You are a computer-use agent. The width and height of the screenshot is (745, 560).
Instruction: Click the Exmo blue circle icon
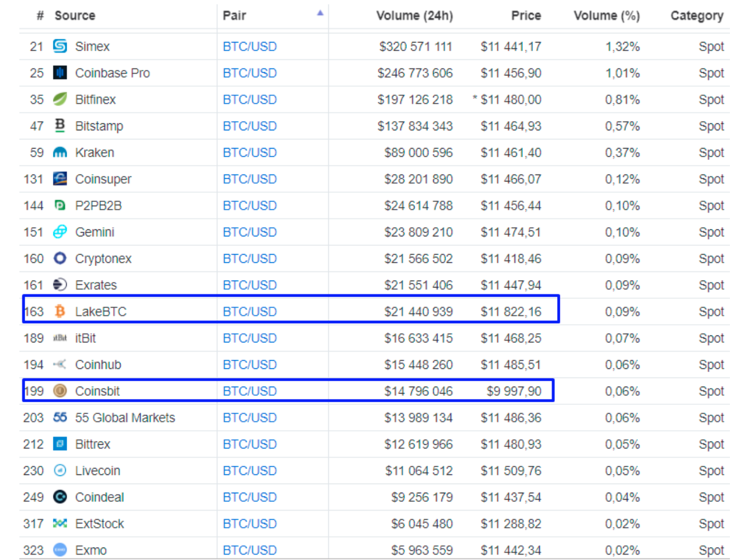pos(60,550)
